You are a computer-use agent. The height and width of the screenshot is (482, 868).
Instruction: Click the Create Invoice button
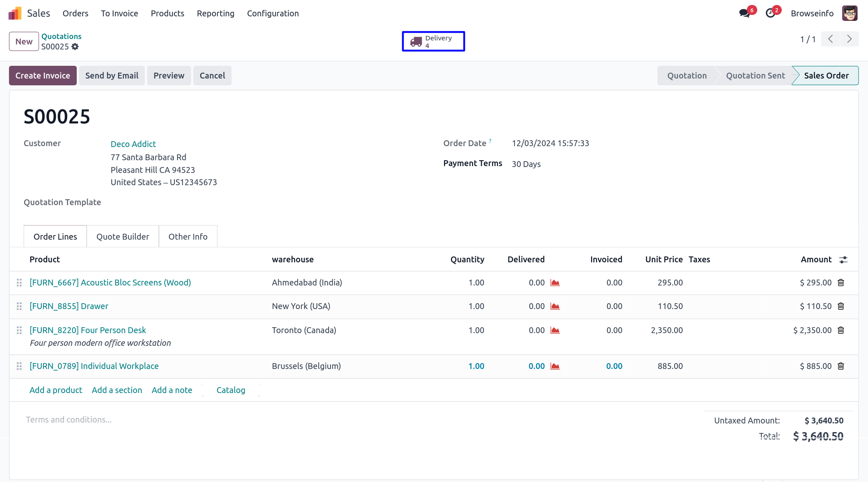click(43, 76)
